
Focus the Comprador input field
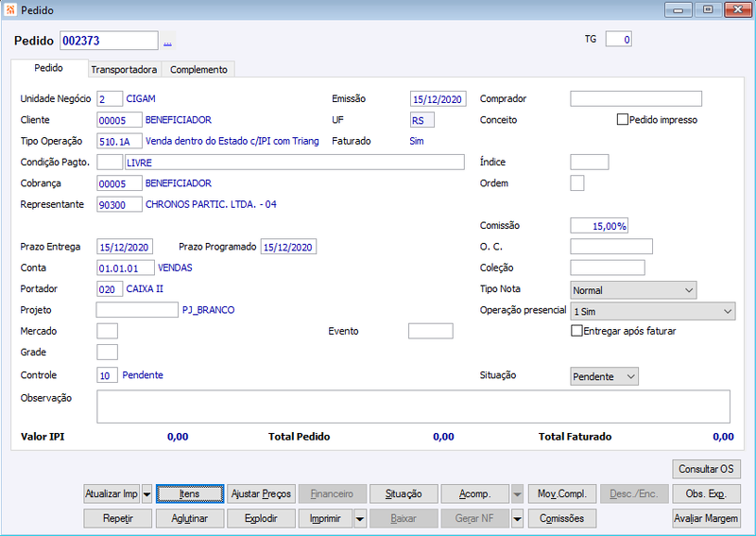point(636,98)
